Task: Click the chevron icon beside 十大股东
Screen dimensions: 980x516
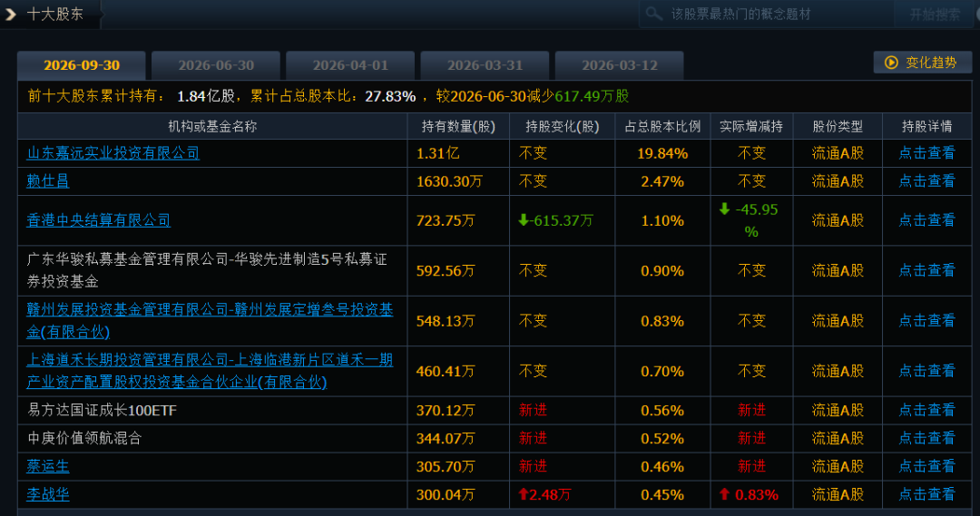Action: (11, 14)
